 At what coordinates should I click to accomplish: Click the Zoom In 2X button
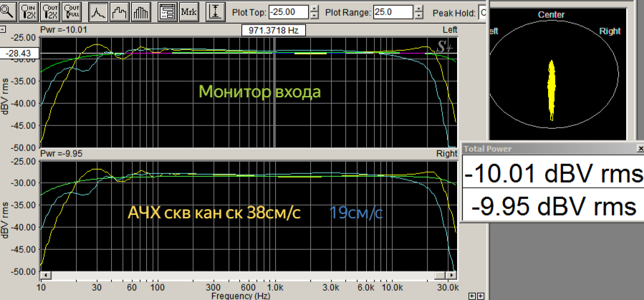click(29, 11)
